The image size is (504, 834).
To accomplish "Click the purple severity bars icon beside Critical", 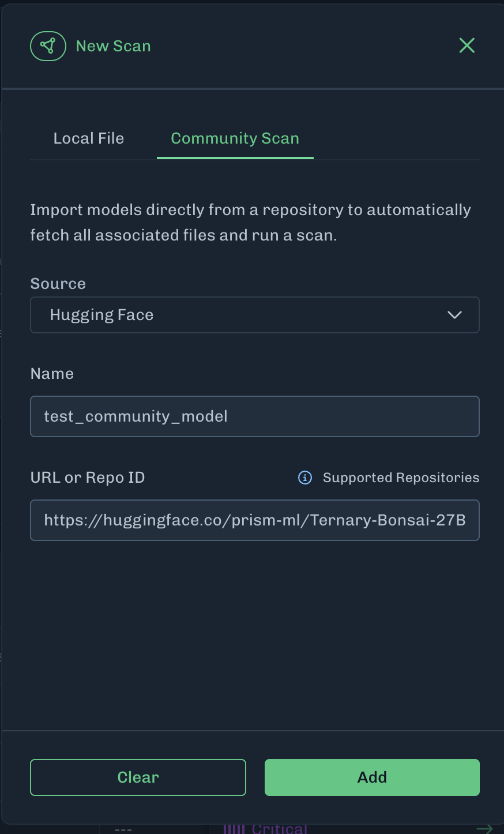I will (x=234, y=829).
